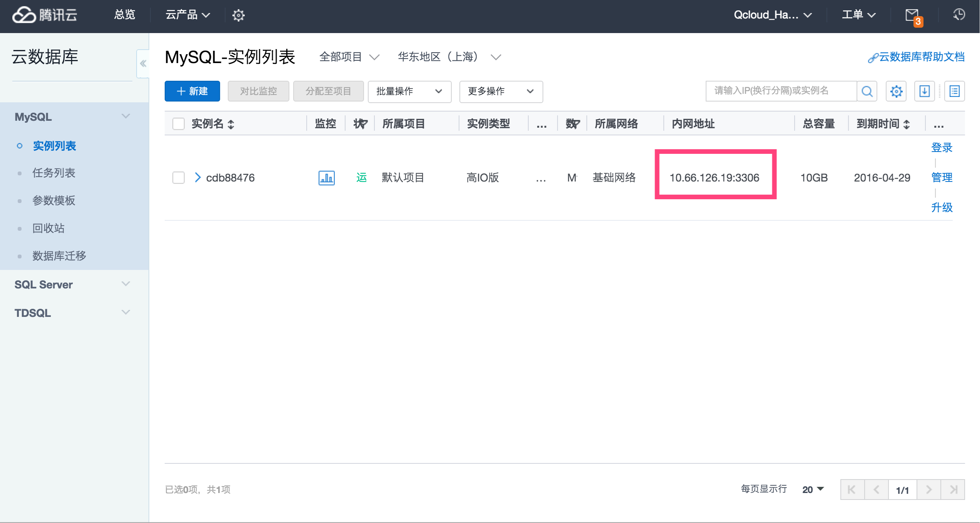Expand the cdb88476 row details
Screen dimensions: 980x523
click(198, 177)
